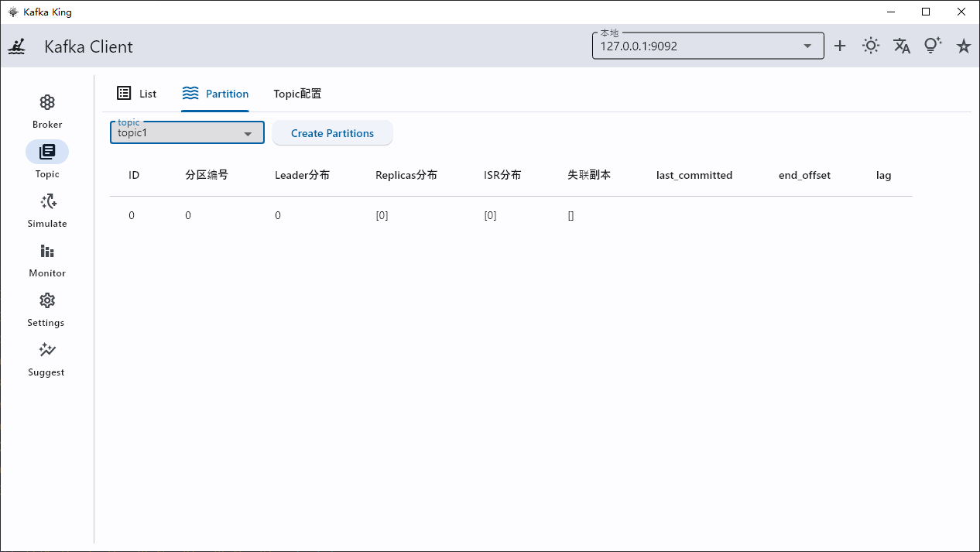Image resolution: width=980 pixels, height=552 pixels.
Task: Click the Kafka Client logo icon
Action: tap(15, 46)
